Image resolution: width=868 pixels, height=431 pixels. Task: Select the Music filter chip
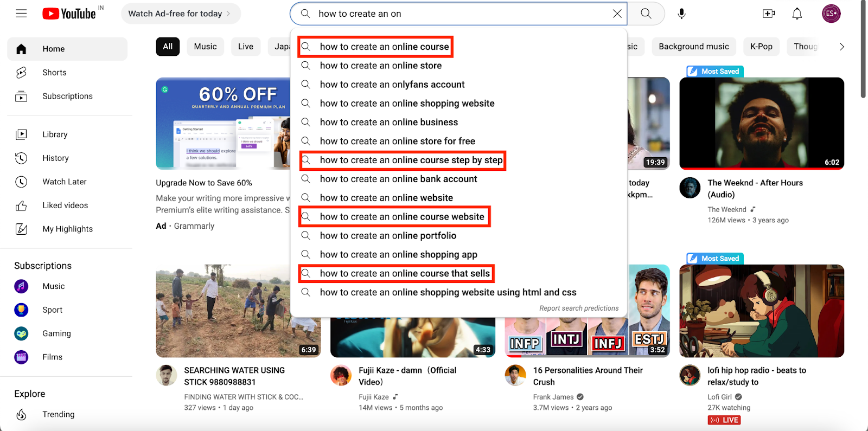point(205,47)
